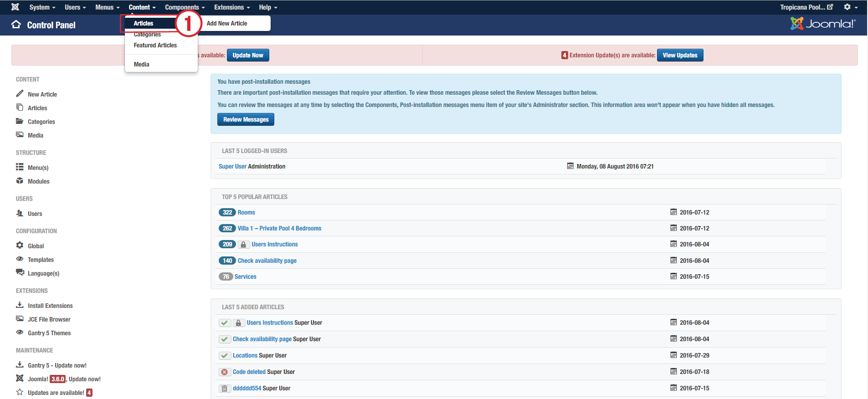The width and height of the screenshot is (868, 399).
Task: Click the Articles stack icon in sidebar
Action: click(20, 107)
